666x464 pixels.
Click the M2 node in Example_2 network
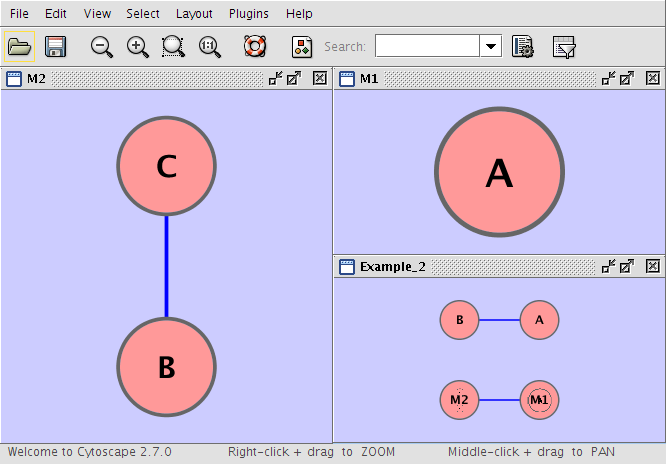(x=459, y=401)
